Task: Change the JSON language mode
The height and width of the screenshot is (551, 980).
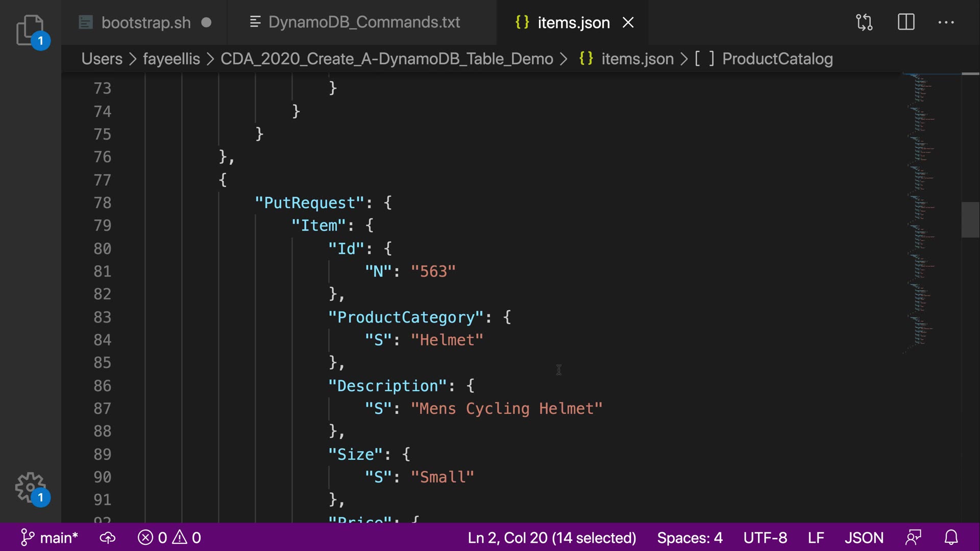Action: point(864,538)
